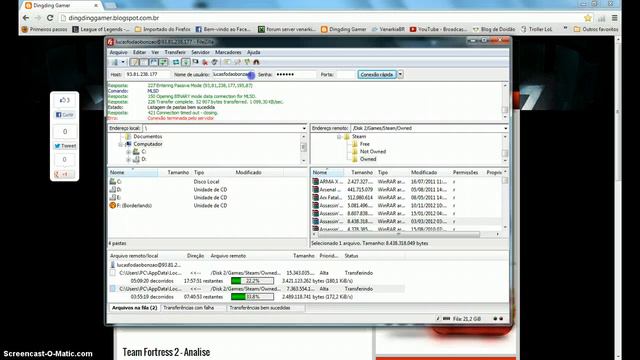Click Chrome's back arrow
The width and height of the screenshot is (640, 360).
(x=26, y=18)
